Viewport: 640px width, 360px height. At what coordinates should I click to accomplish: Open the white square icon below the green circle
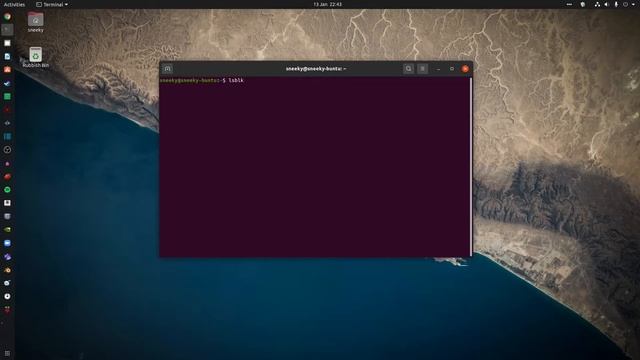7,203
